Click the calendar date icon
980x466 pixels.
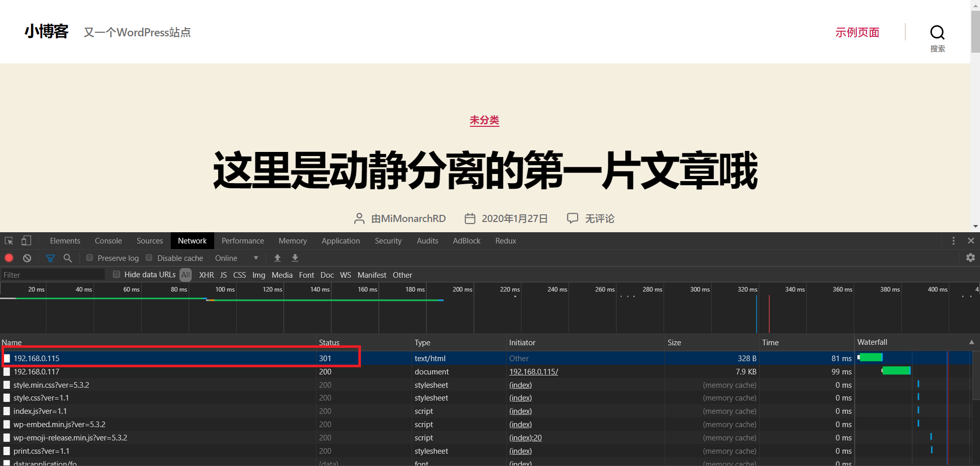click(x=470, y=218)
